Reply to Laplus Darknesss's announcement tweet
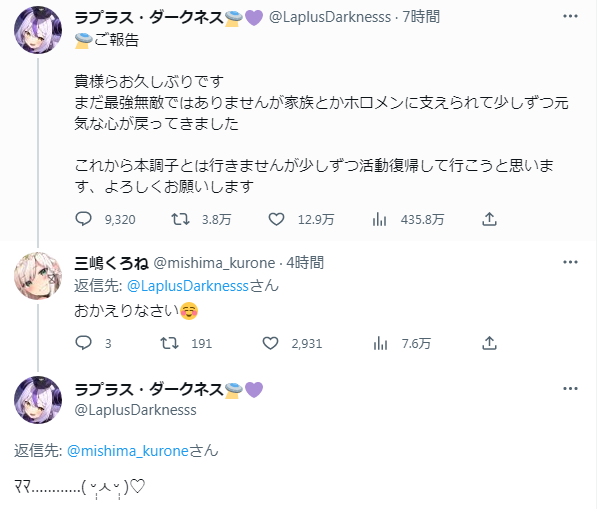This screenshot has height=509, width=614. pyautogui.click(x=84, y=219)
